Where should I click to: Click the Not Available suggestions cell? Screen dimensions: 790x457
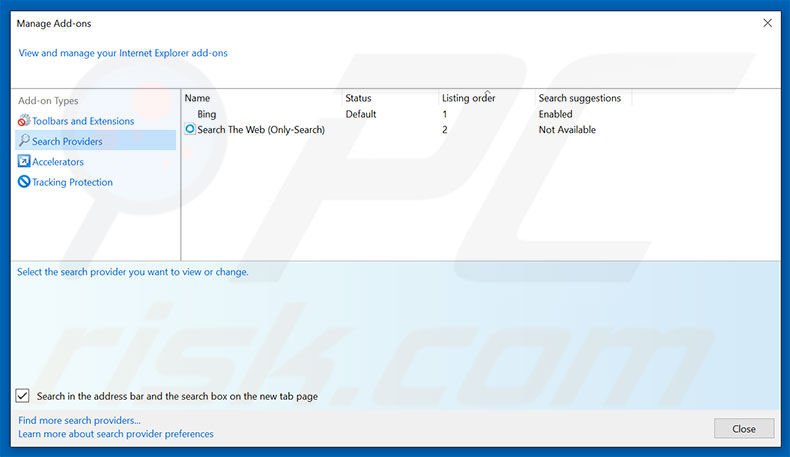[x=567, y=129]
